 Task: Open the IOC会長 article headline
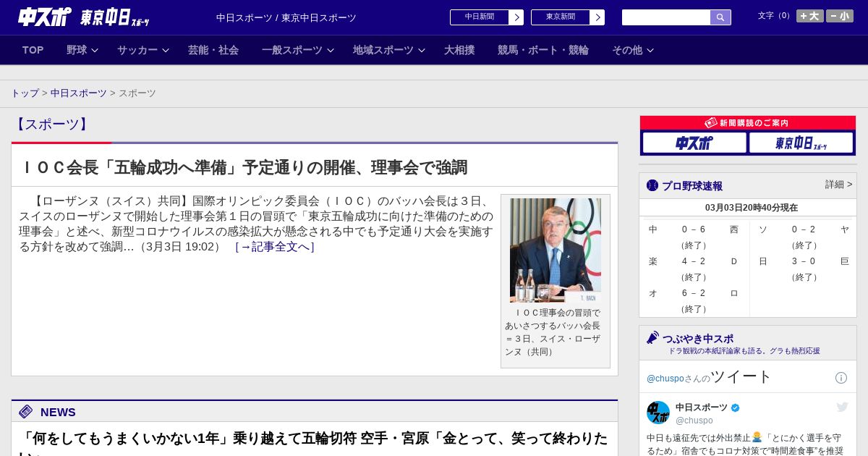(x=244, y=168)
